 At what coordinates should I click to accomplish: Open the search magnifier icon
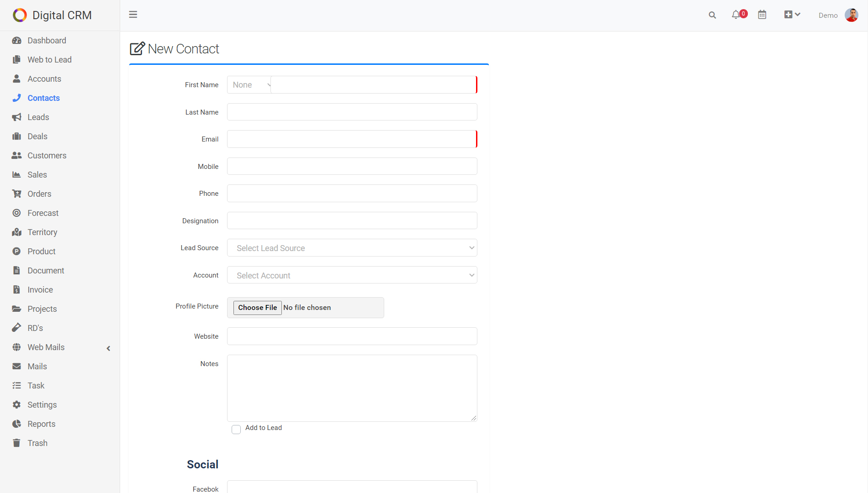point(712,15)
